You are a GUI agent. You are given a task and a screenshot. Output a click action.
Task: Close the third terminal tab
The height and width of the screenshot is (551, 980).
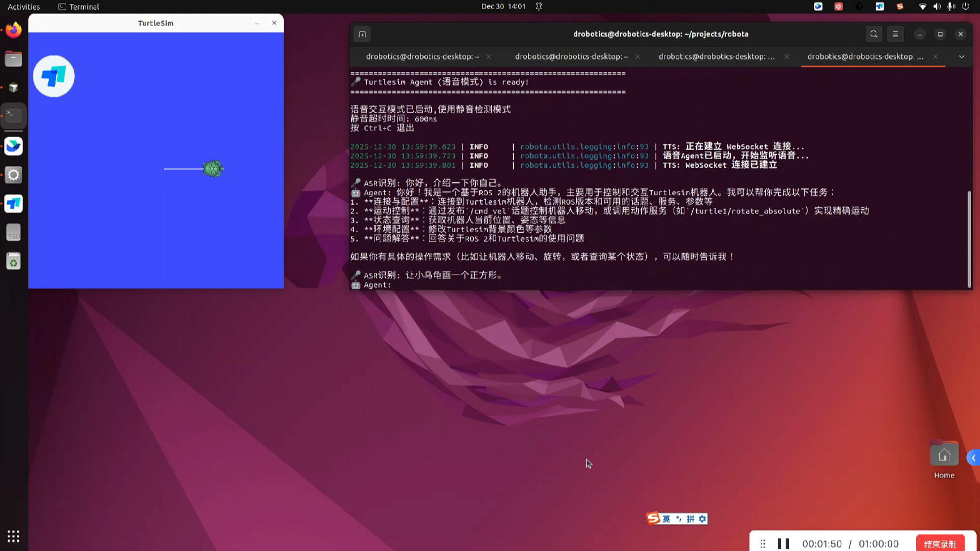[x=786, y=57]
